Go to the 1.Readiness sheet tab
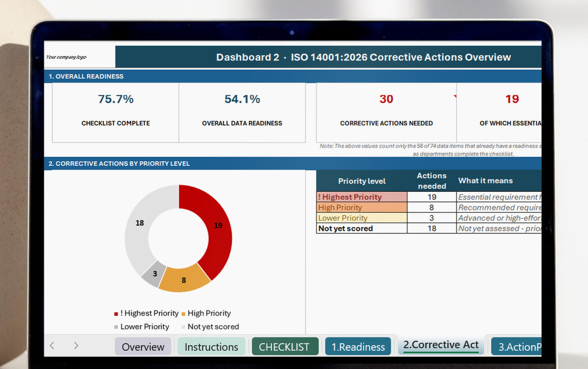This screenshot has width=588, height=369. [358, 346]
